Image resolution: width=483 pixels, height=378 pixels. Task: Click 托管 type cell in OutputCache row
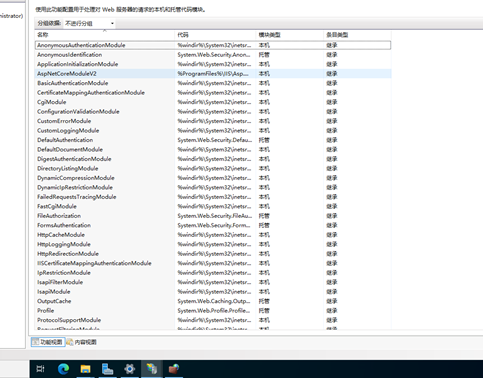click(264, 301)
